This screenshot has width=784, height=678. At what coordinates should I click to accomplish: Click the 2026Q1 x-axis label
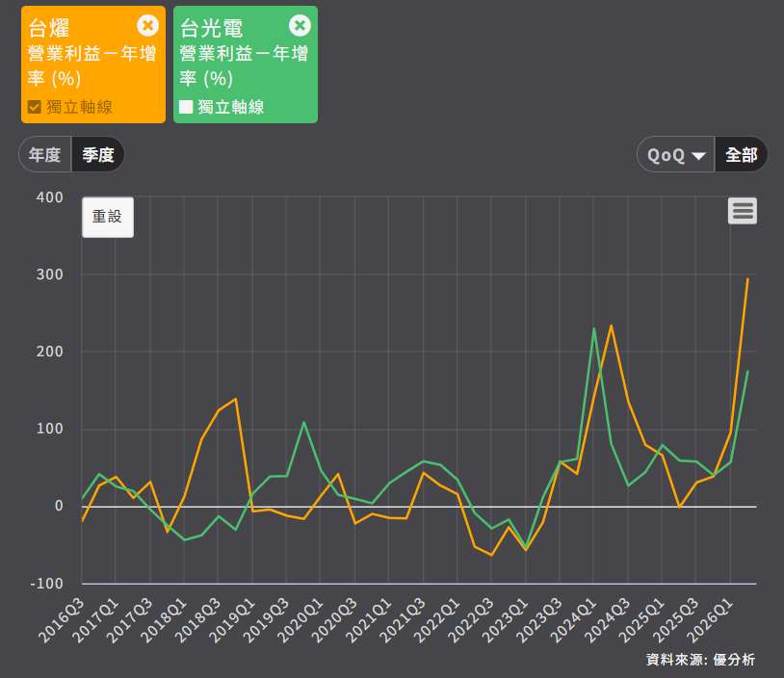(710, 619)
